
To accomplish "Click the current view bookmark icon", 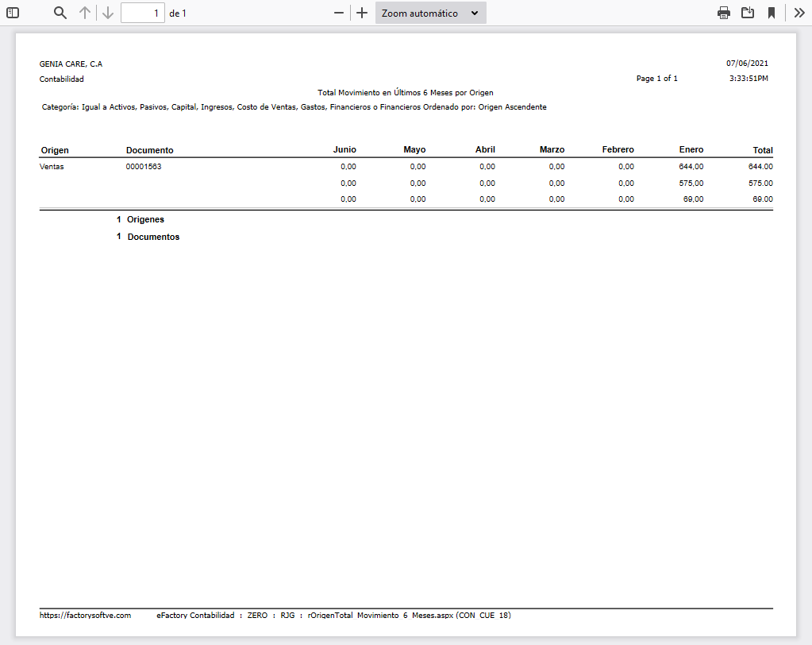I will (x=771, y=13).
